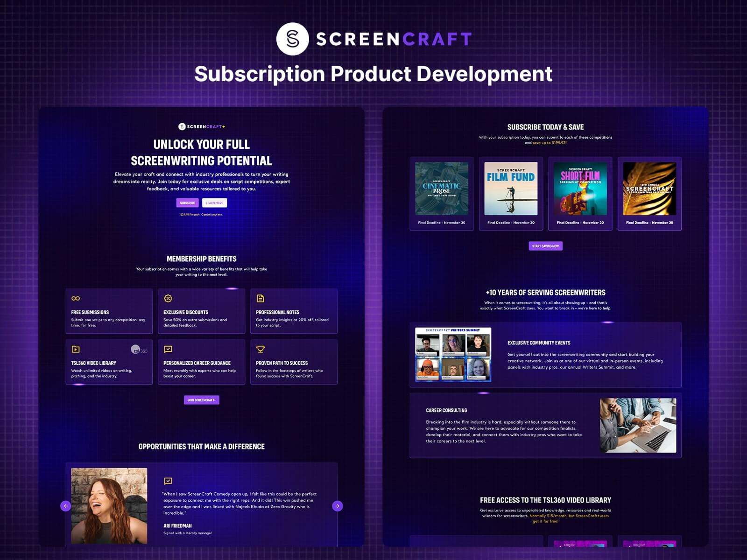Click the Exclusive Community Events title

tap(539, 343)
